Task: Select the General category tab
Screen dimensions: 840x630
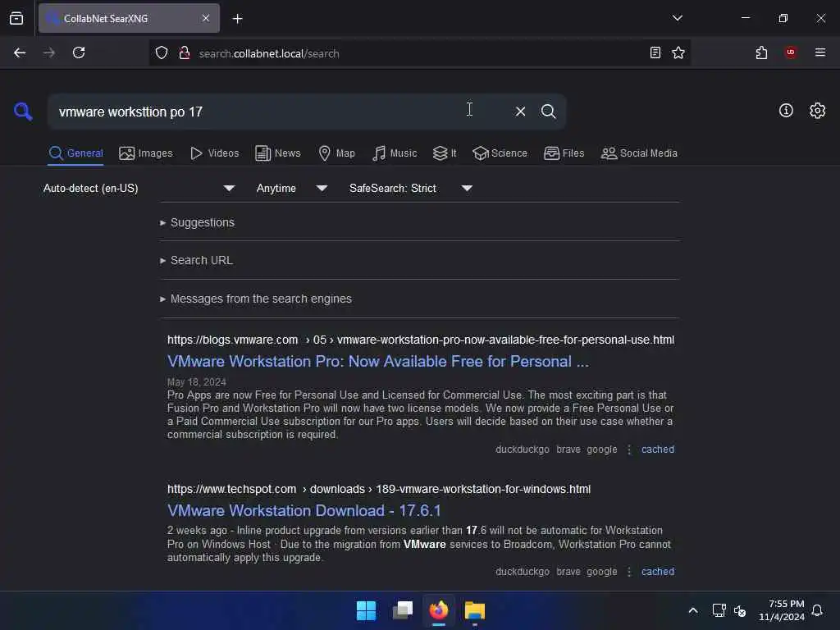Action: 75,153
